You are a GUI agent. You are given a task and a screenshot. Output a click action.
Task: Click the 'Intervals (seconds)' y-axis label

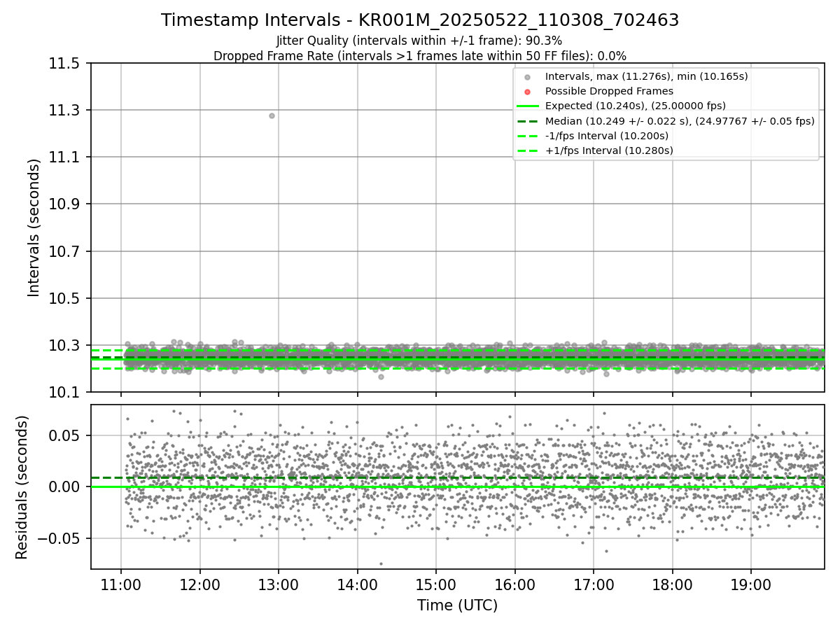point(34,227)
